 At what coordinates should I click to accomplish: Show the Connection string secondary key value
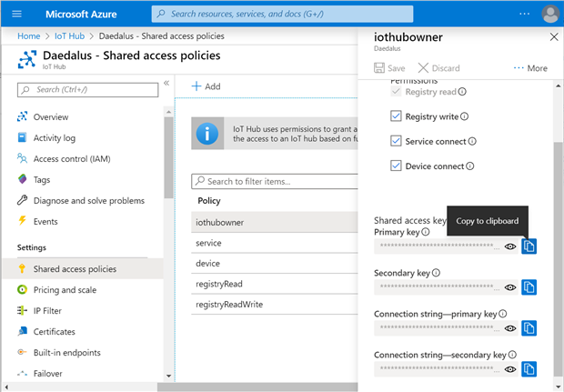[510, 369]
